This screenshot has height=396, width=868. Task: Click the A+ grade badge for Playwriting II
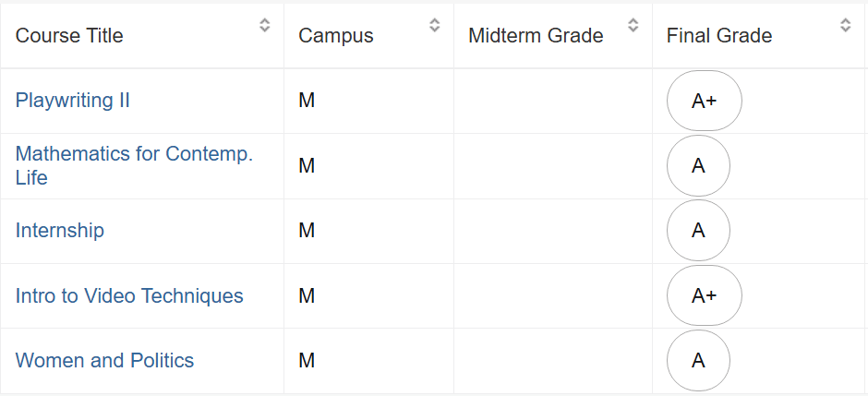pyautogui.click(x=705, y=101)
